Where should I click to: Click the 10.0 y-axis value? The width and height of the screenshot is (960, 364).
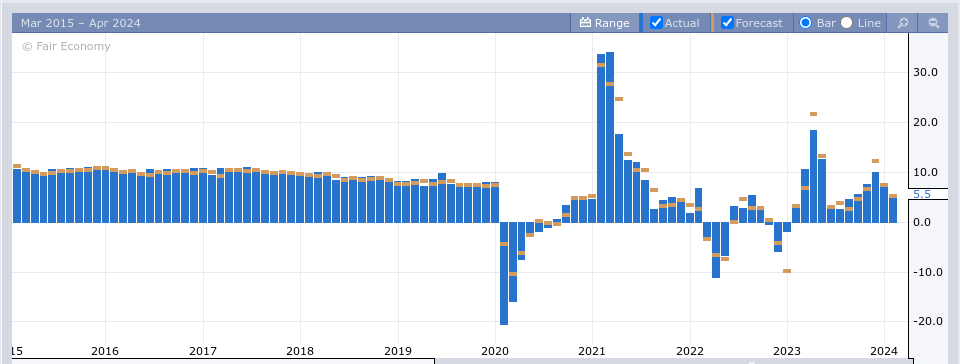coord(926,172)
